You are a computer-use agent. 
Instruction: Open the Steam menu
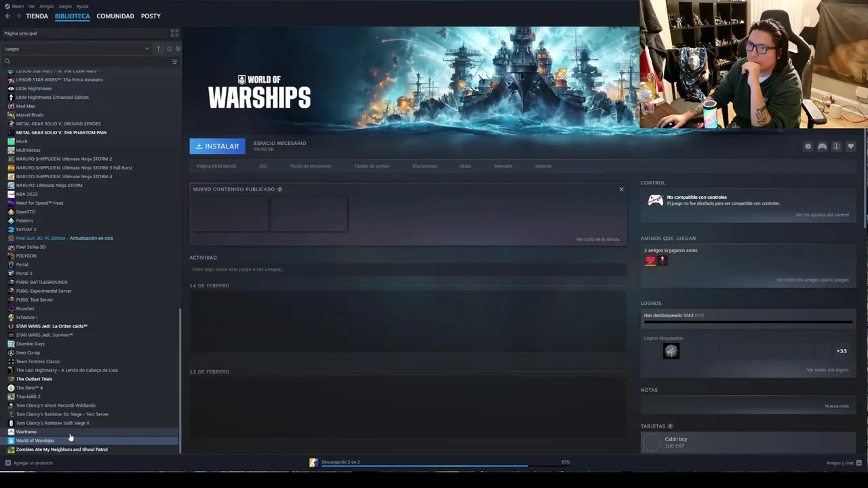(x=15, y=6)
